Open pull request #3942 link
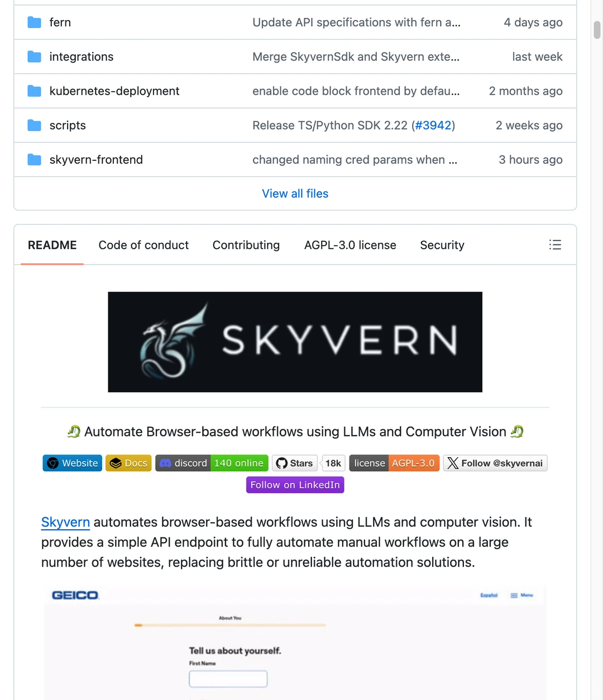The image size is (603, 700). (x=433, y=126)
